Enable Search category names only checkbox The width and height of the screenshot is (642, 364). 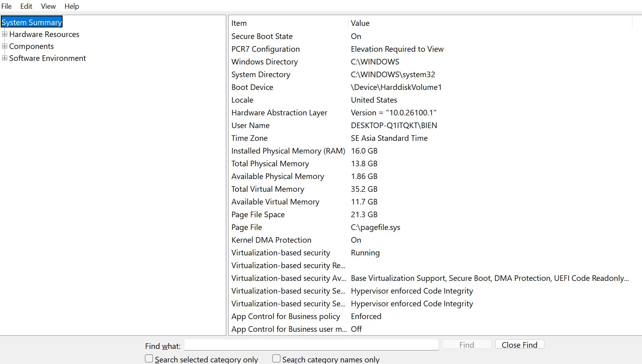[x=276, y=359]
